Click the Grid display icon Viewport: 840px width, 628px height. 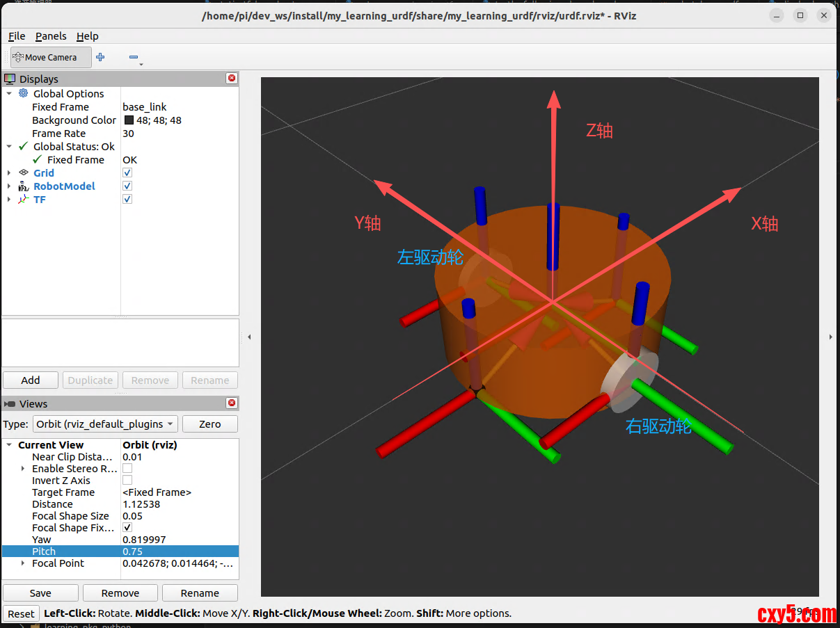pos(24,172)
